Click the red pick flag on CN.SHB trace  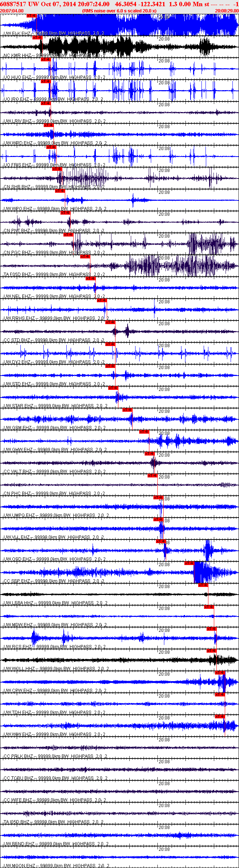tap(57, 169)
